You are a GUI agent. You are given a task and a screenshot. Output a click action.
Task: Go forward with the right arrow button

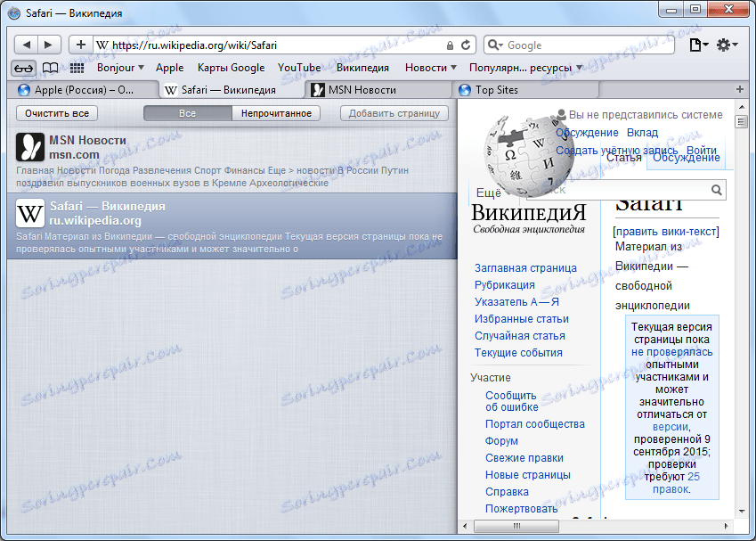coord(48,45)
